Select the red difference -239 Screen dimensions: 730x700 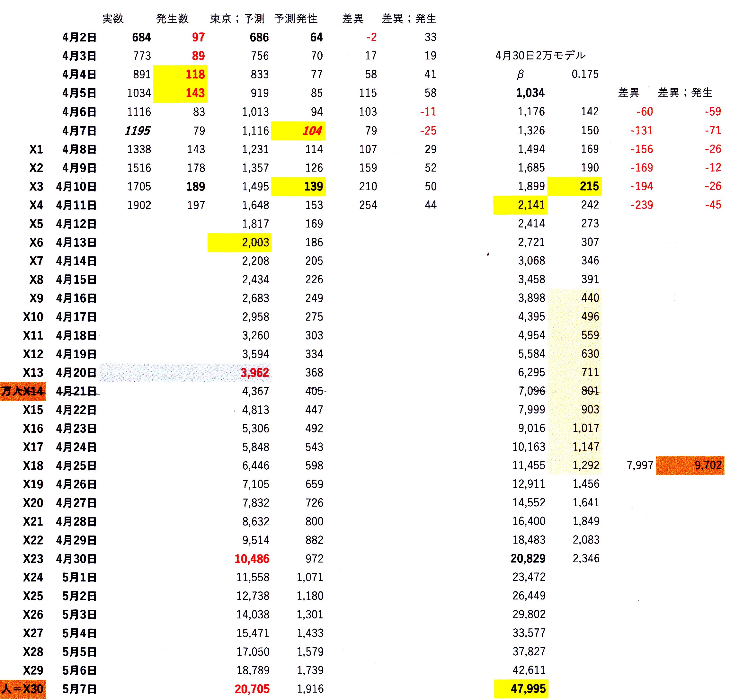(x=642, y=205)
